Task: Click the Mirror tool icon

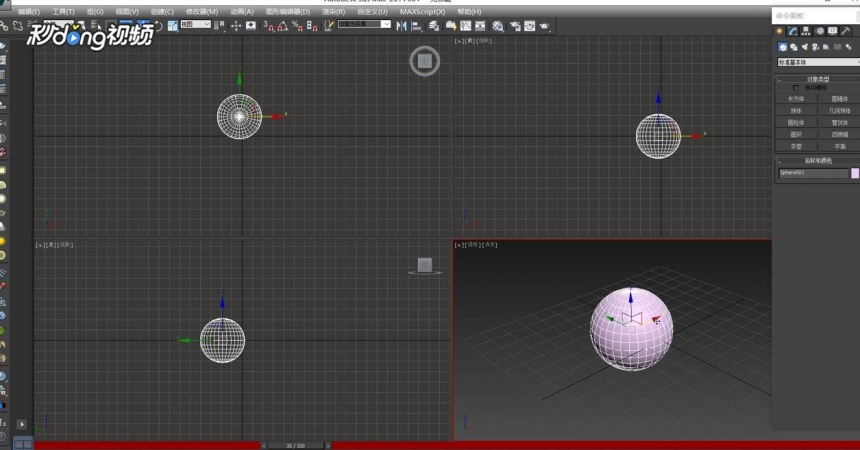Action: click(x=402, y=26)
